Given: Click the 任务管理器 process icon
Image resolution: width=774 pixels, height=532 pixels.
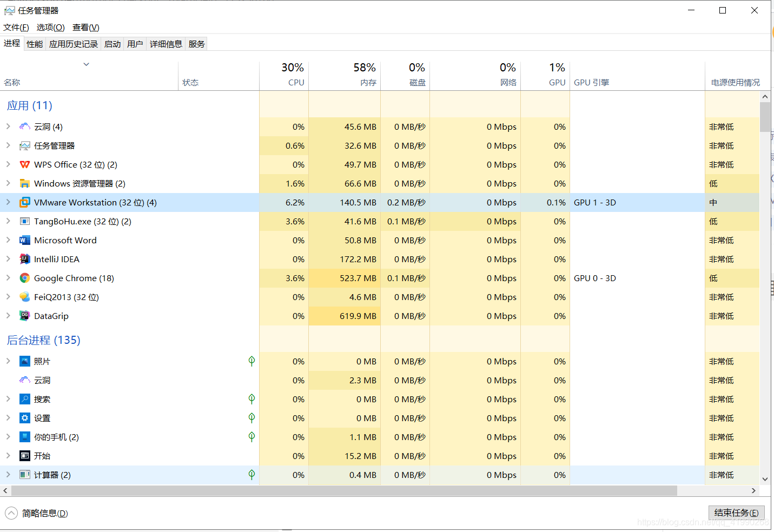Looking at the screenshot, I should point(24,145).
